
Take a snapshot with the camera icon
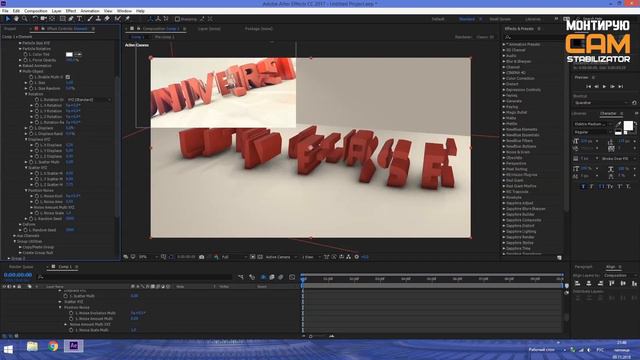point(202,257)
